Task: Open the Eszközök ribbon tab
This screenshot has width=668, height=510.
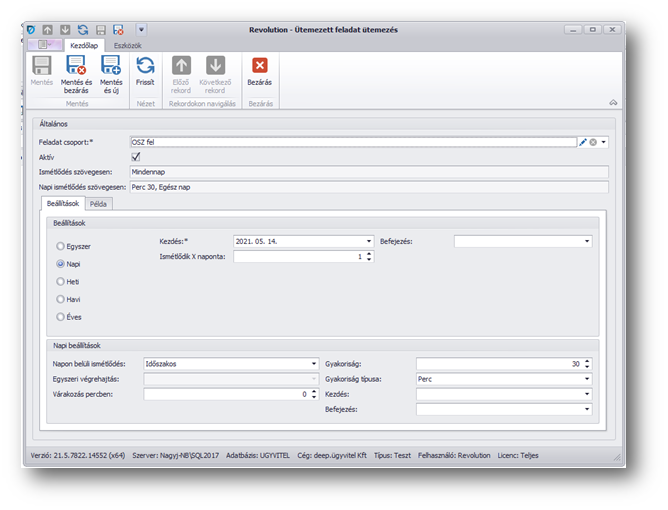Action: pos(127,45)
